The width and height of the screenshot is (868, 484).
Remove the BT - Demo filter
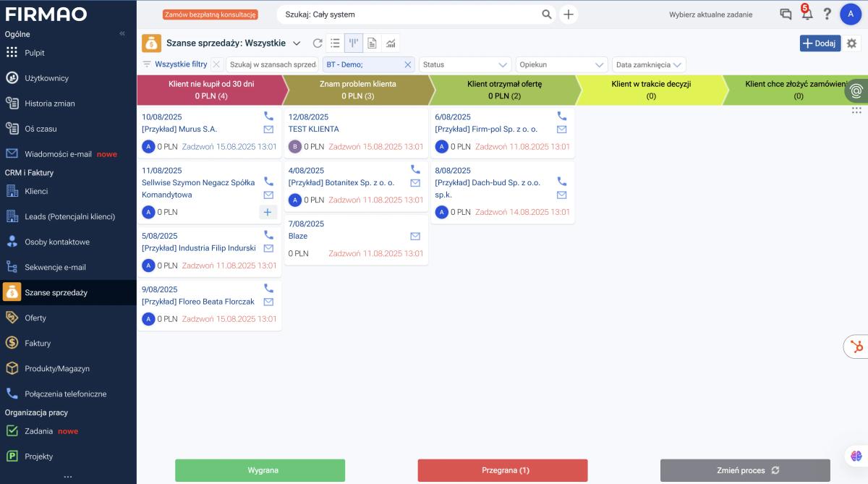pos(407,64)
